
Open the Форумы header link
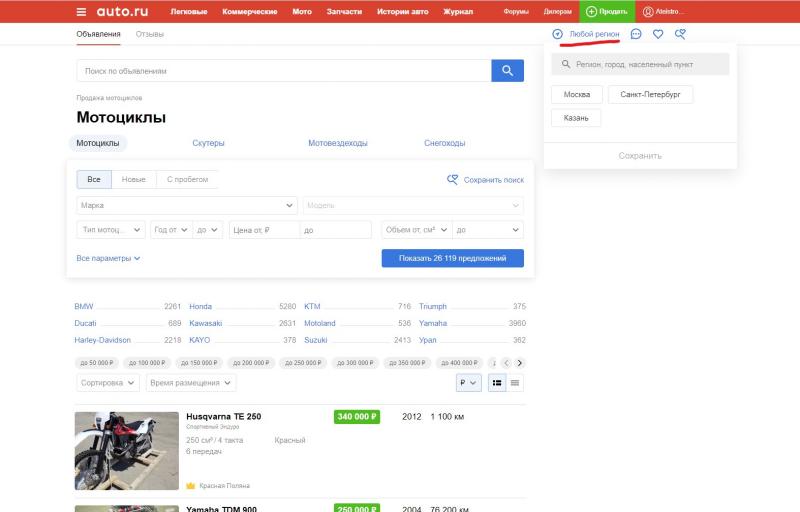coord(516,11)
